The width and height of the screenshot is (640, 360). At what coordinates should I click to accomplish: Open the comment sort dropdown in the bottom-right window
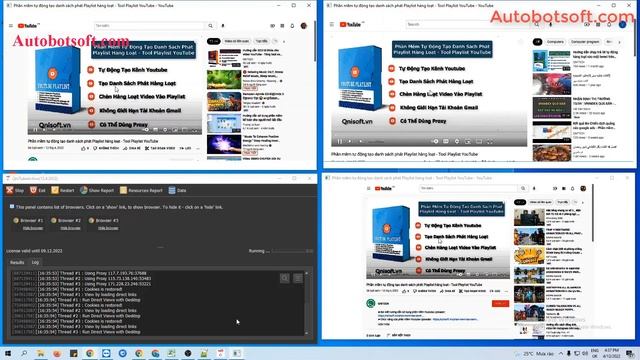pyautogui.click(x=399, y=335)
